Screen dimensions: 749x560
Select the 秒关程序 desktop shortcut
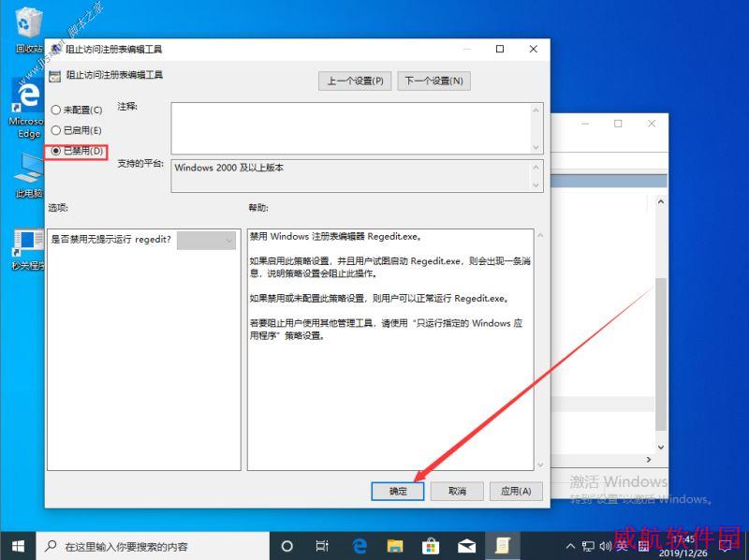[29, 248]
